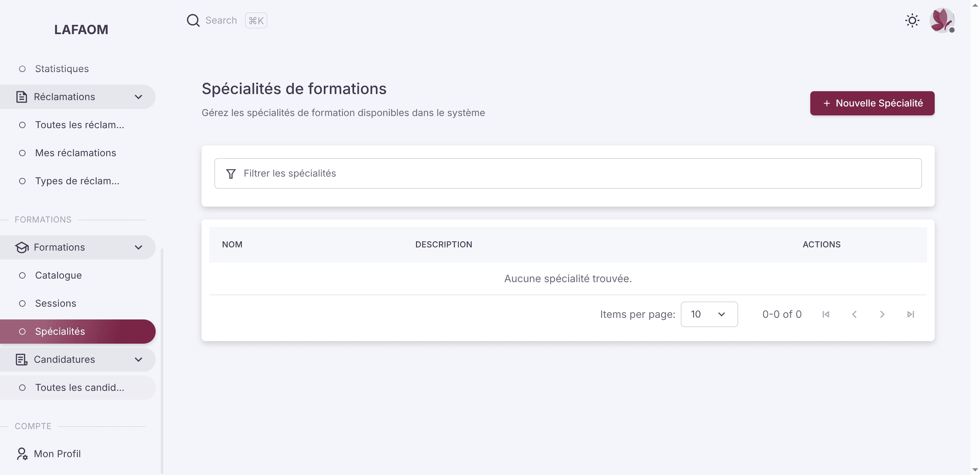Click the ACTIONS column header

[821, 245]
